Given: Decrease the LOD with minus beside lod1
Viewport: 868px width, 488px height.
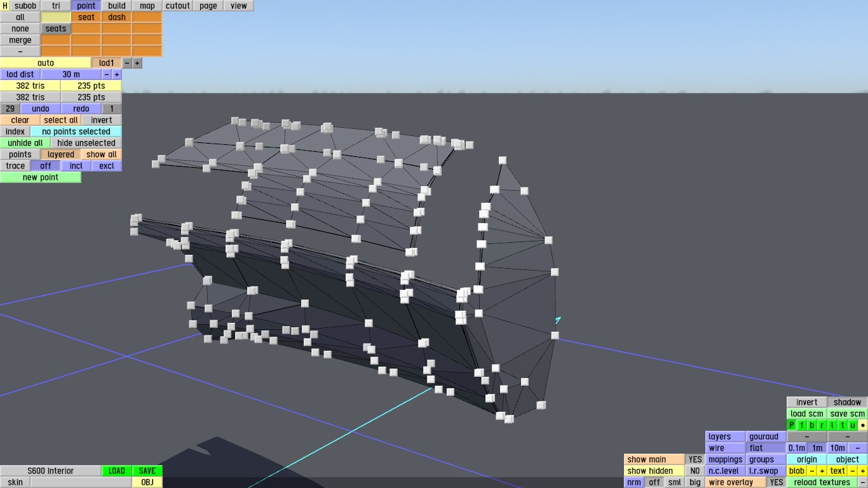Looking at the screenshot, I should click(127, 63).
